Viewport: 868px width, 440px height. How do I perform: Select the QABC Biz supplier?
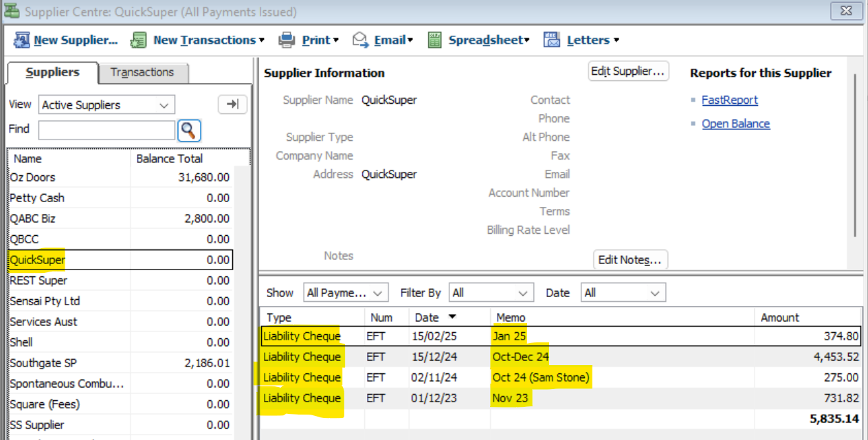click(x=120, y=219)
